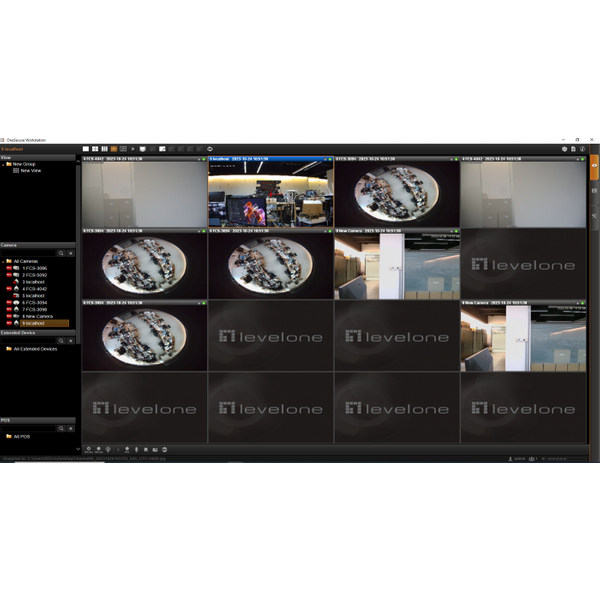Select camera 7 FCS-3098

click(x=34, y=310)
